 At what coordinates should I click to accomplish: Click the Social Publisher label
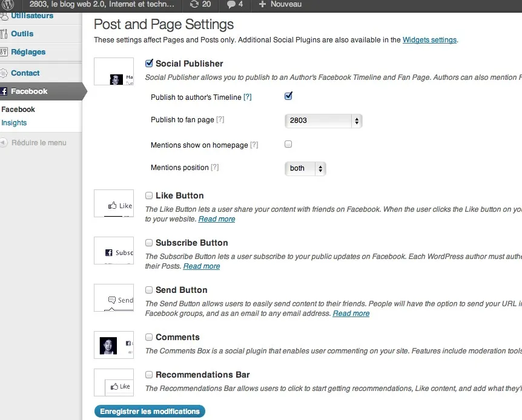(189, 64)
